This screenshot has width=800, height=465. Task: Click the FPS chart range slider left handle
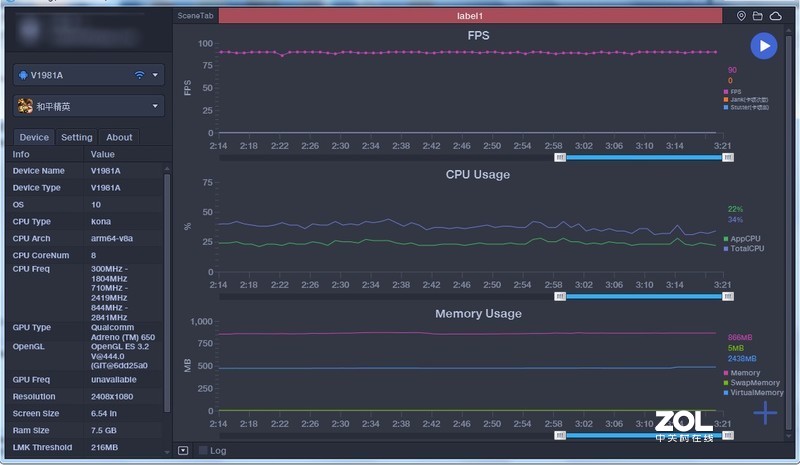click(560, 157)
